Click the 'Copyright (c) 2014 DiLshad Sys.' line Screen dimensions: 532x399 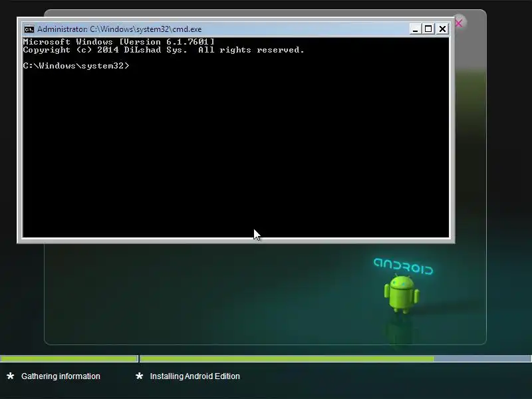coord(164,50)
